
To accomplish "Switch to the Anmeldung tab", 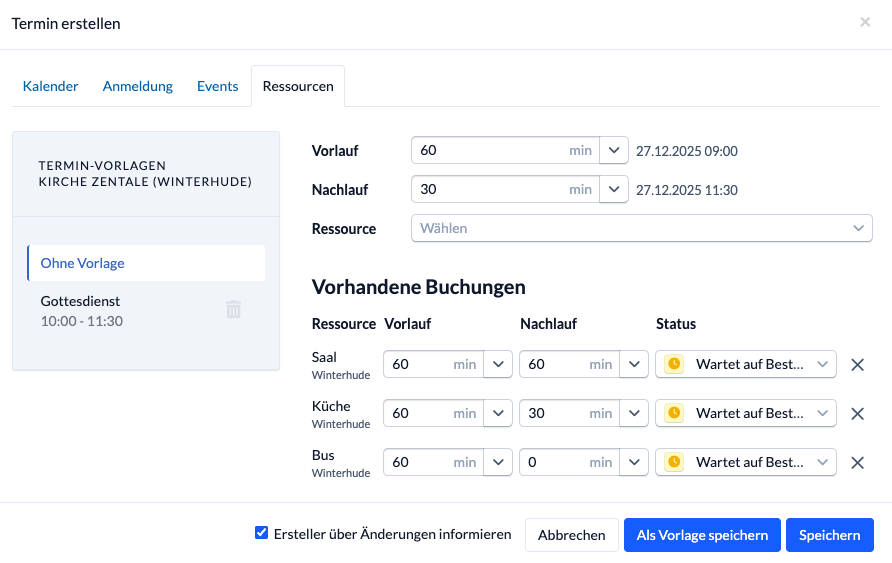I will pos(138,86).
